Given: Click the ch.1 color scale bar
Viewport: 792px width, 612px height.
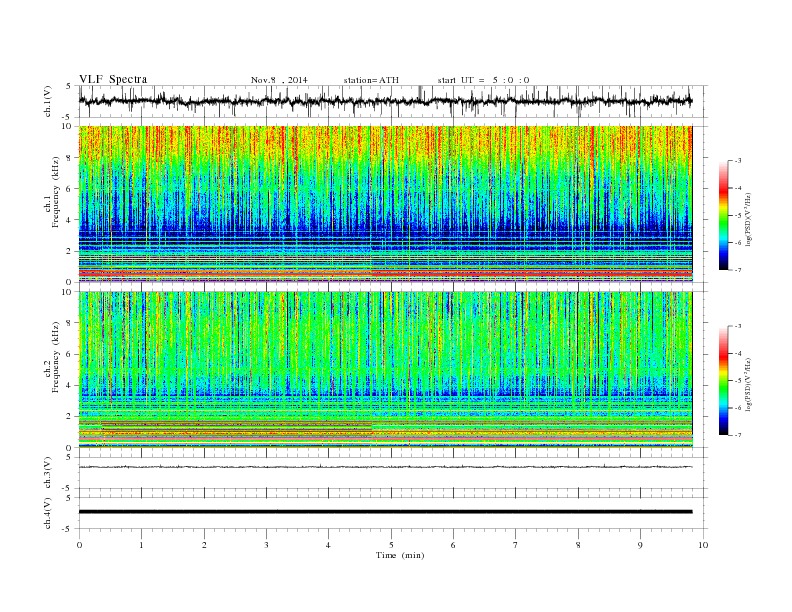Looking at the screenshot, I should (724, 215).
